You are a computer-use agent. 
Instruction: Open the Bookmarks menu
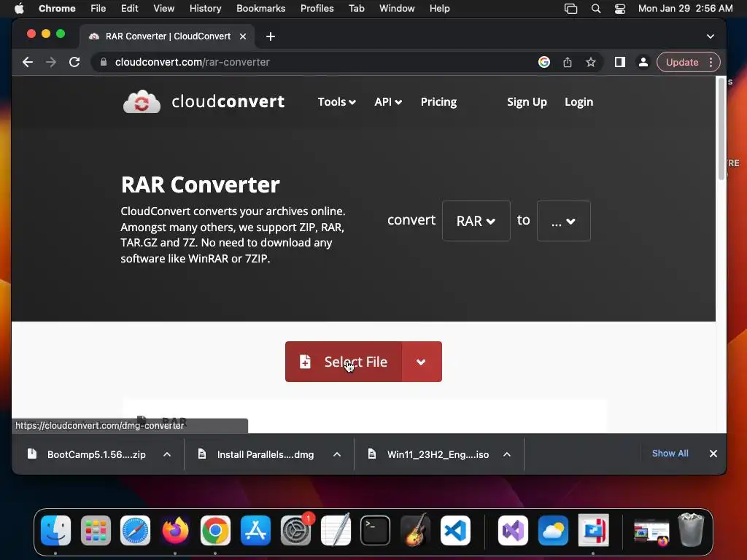(x=260, y=9)
